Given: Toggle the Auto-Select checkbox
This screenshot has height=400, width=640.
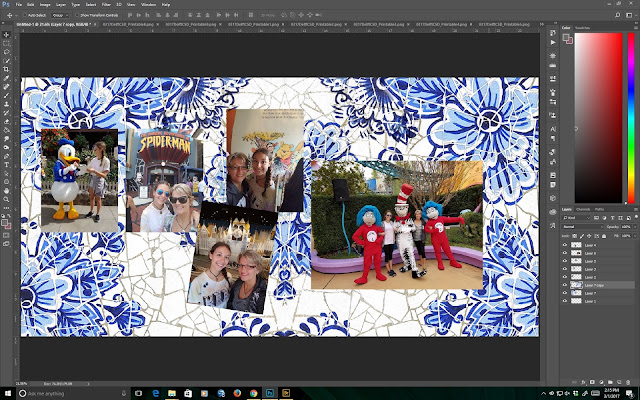Looking at the screenshot, I should pos(25,15).
